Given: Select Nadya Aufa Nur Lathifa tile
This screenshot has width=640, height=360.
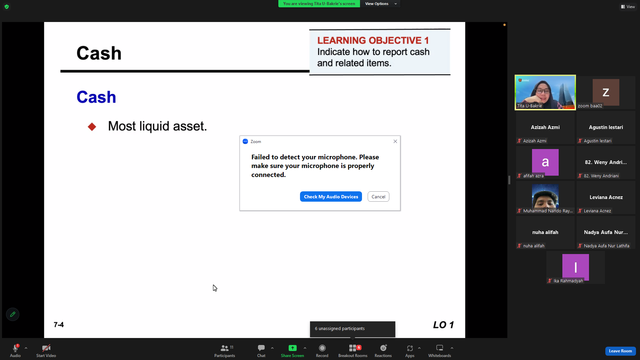Looking at the screenshot, I should coord(606,233).
